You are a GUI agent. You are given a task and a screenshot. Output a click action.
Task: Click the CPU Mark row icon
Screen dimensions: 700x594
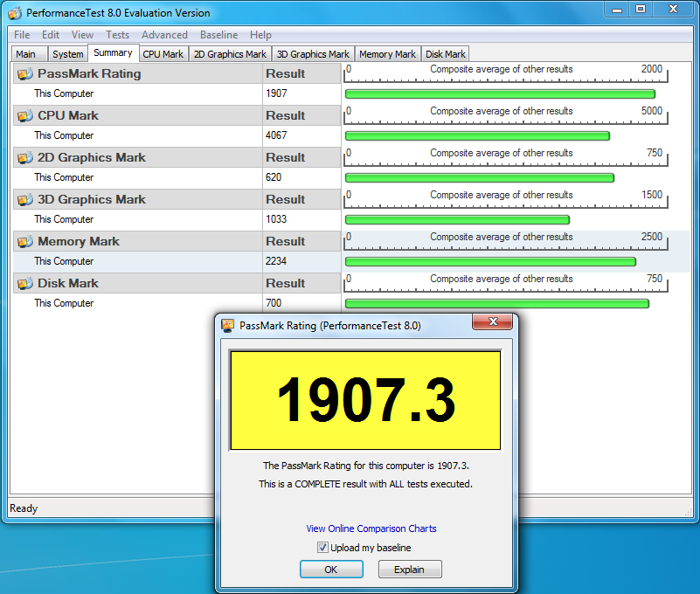tap(25, 115)
